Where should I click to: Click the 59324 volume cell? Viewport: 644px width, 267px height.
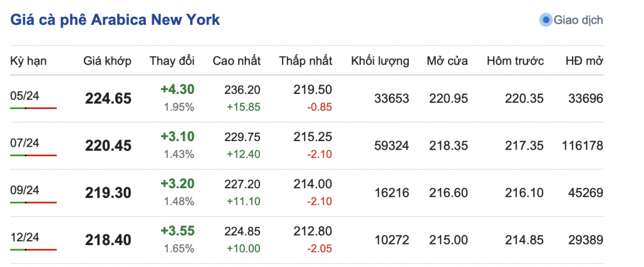392,146
